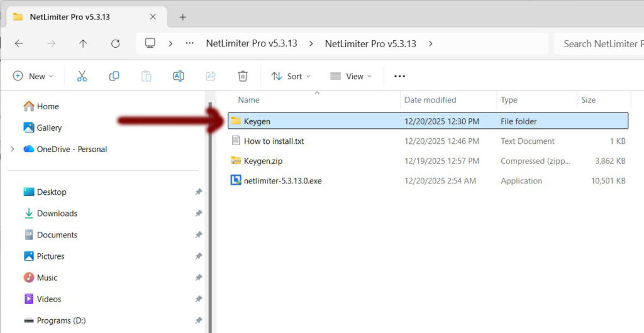Open the See more three-dots menu

tap(399, 76)
